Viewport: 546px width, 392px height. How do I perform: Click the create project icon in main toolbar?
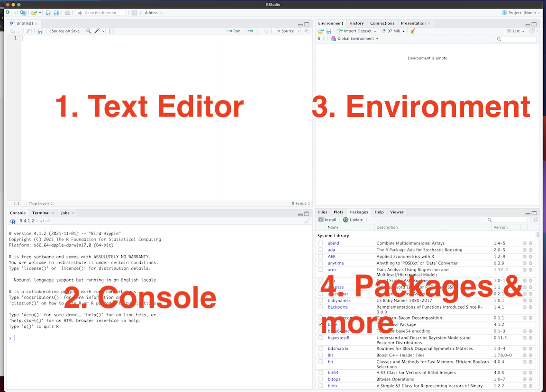23,13
